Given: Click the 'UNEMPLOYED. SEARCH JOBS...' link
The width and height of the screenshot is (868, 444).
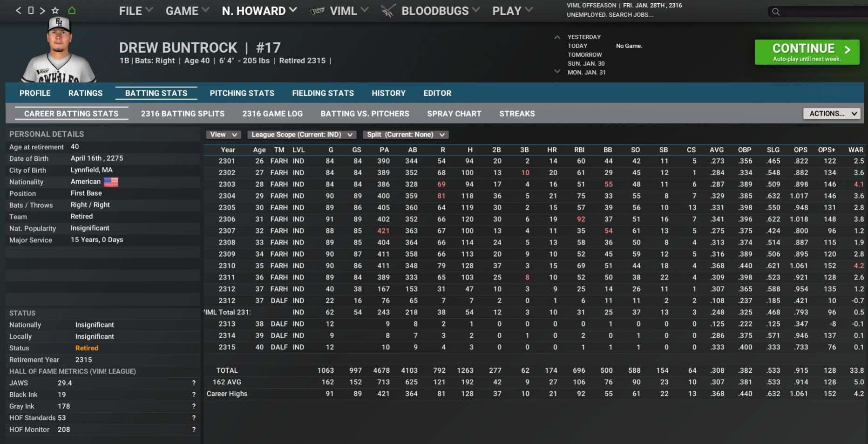Looking at the screenshot, I should pos(610,15).
